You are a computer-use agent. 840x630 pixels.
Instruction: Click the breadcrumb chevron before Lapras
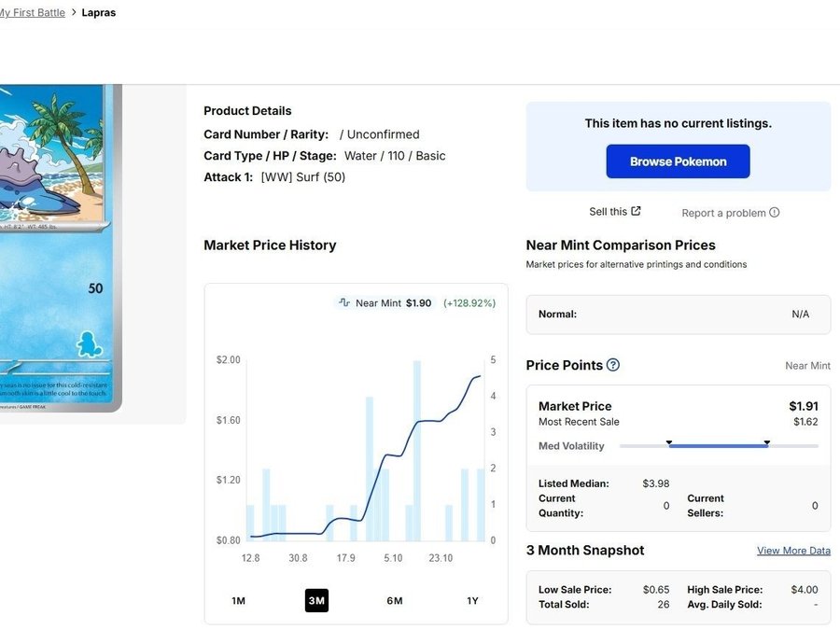pos(74,13)
